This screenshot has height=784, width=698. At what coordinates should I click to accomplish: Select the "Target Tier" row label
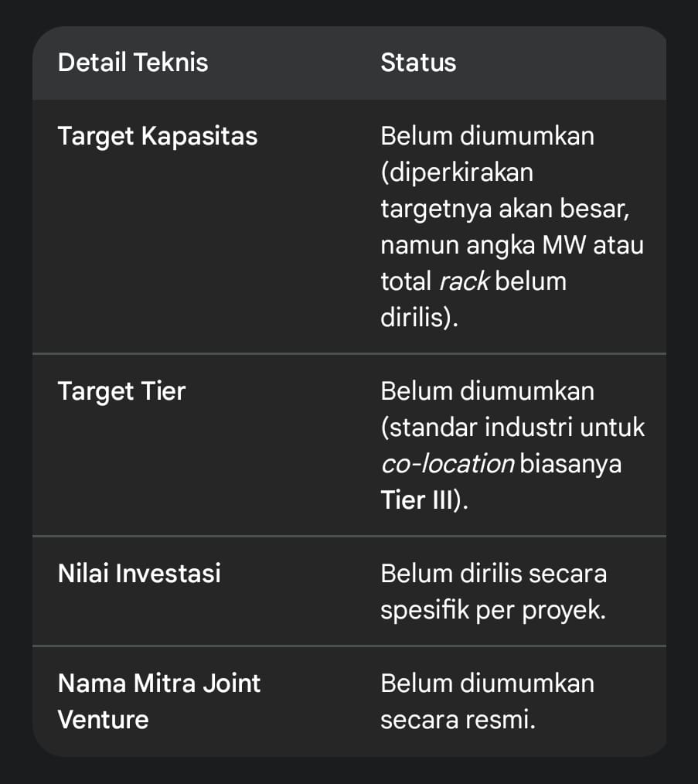[x=121, y=391]
